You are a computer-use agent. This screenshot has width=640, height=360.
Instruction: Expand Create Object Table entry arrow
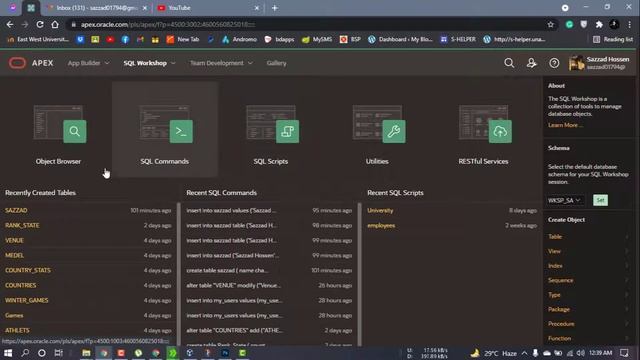tap(627, 237)
